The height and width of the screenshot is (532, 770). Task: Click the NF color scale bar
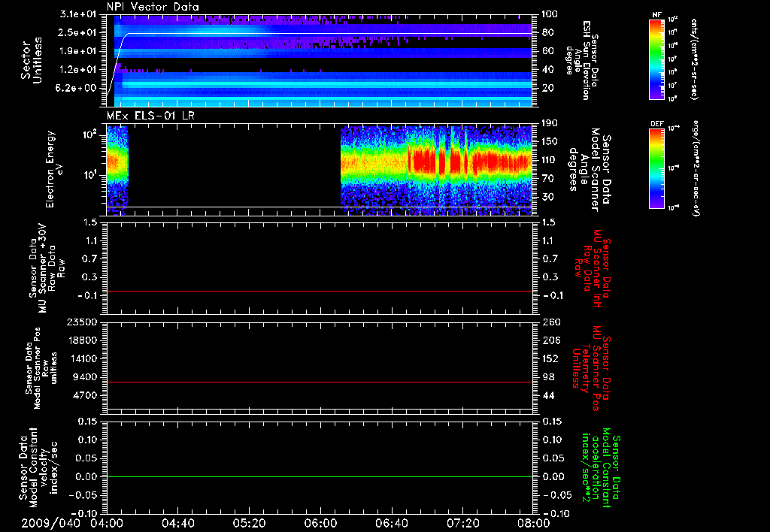(654, 62)
